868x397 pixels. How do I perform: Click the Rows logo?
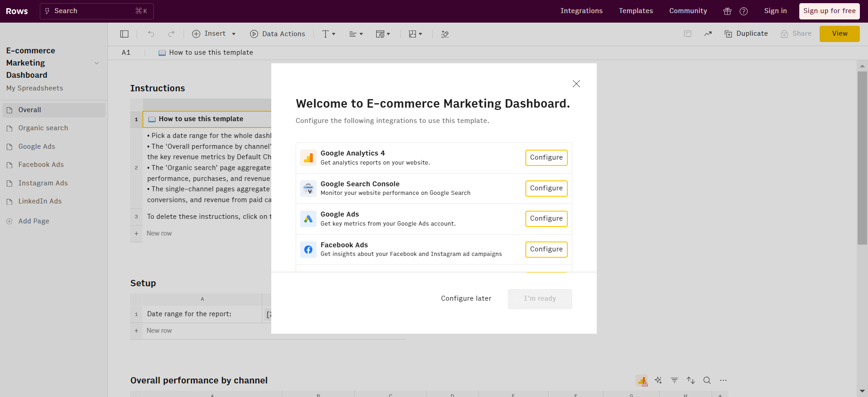click(x=17, y=11)
